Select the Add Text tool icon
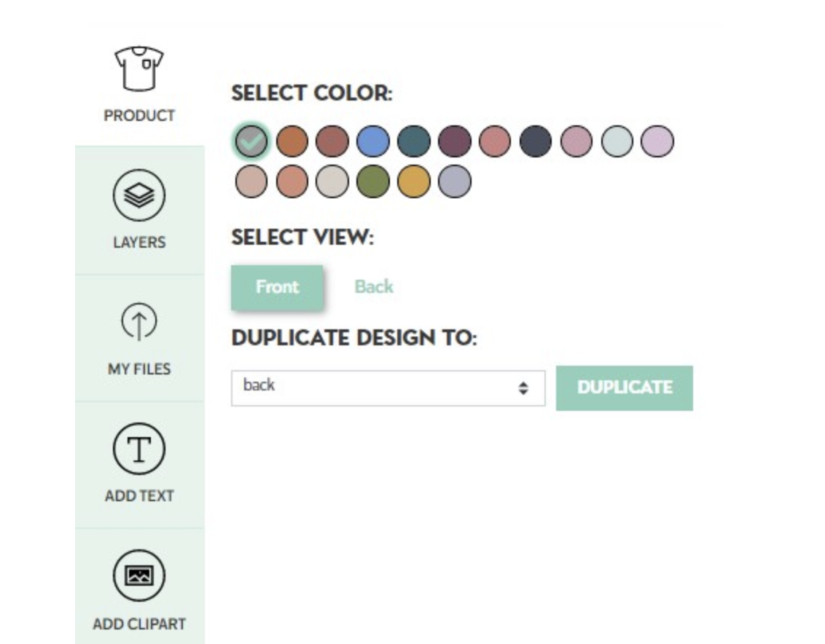 click(139, 449)
